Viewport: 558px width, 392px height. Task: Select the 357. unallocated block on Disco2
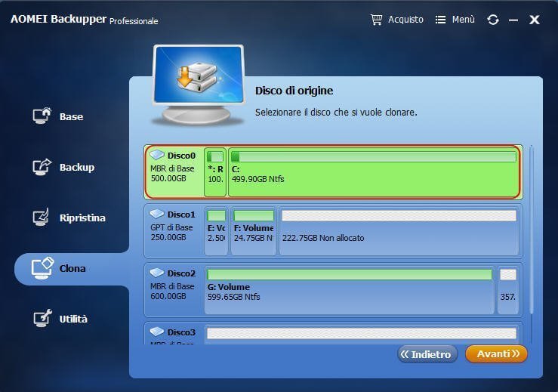(x=508, y=290)
